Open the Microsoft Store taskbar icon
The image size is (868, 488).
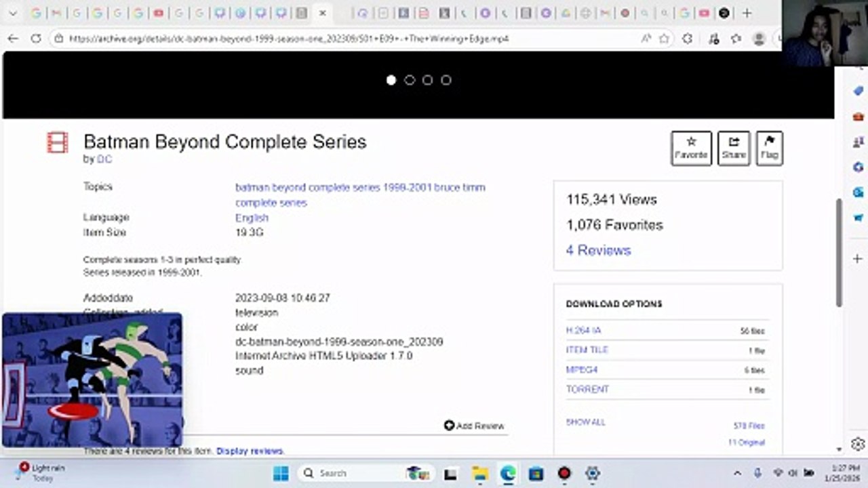[x=536, y=473]
